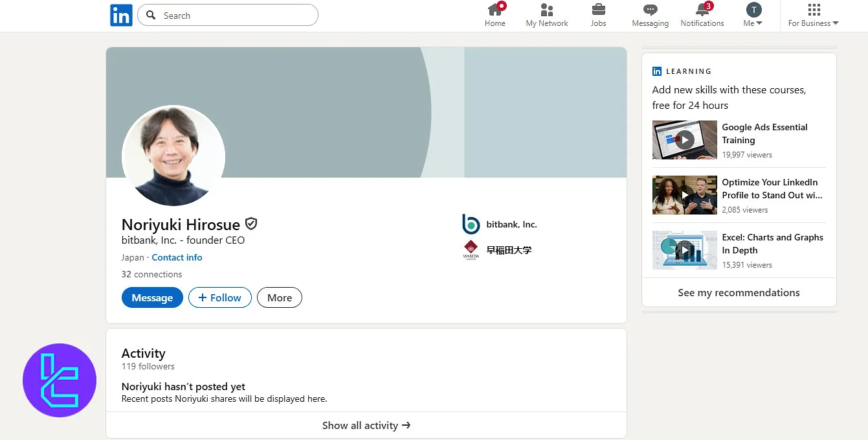This screenshot has width=868, height=440.
Task: Open the More actions menu button
Action: click(x=280, y=298)
